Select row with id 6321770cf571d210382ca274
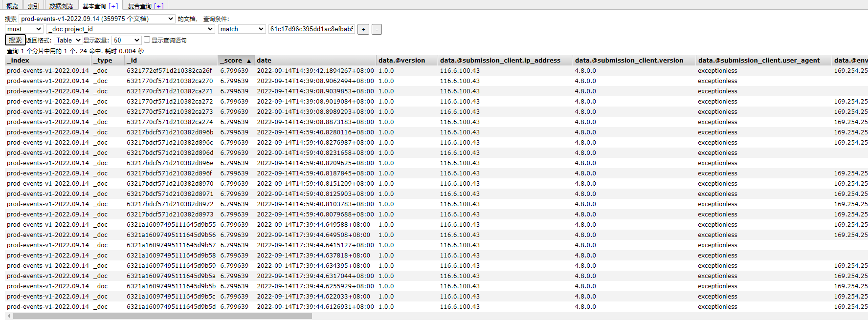868x322 pixels. 436,122
